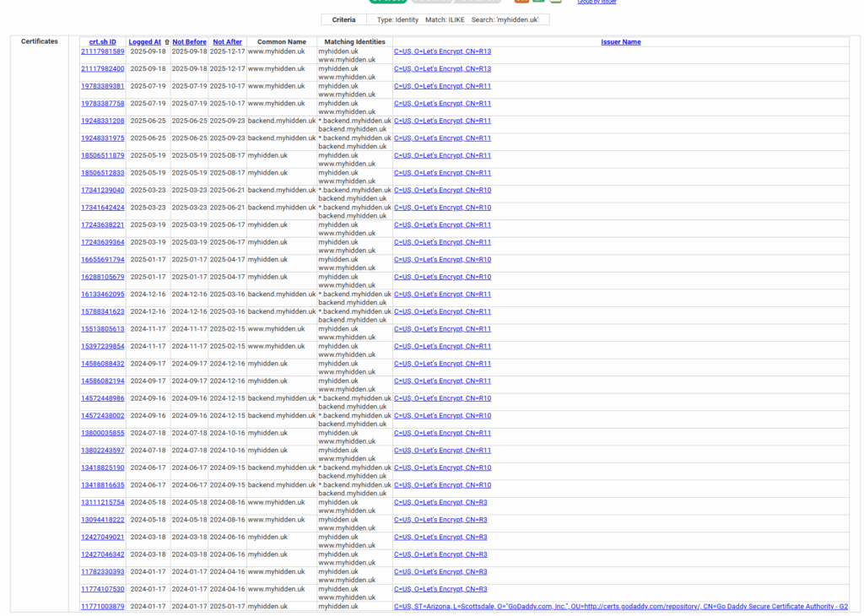Open the Let's Encrypt R13 issuer for 21117982400
The height and width of the screenshot is (616, 864).
click(x=442, y=69)
